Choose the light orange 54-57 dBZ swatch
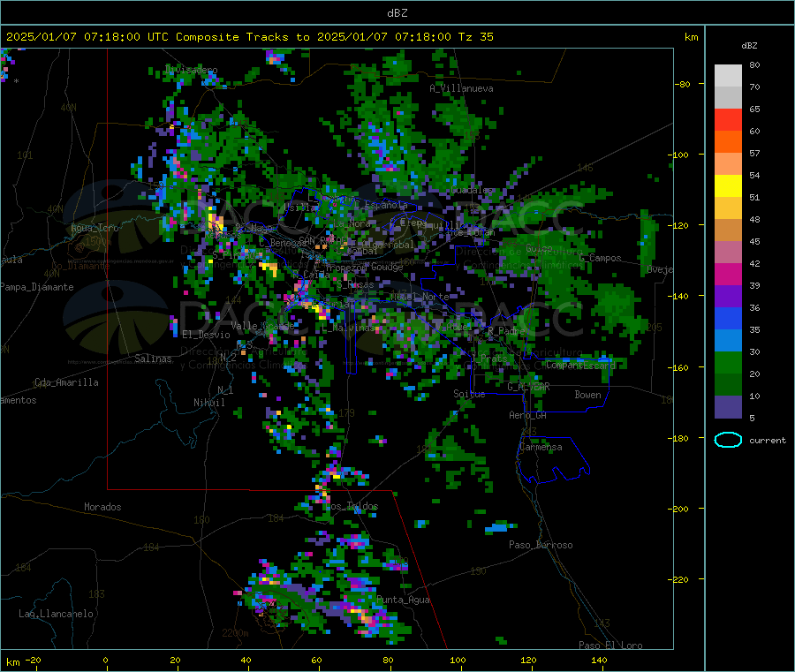 [728, 164]
